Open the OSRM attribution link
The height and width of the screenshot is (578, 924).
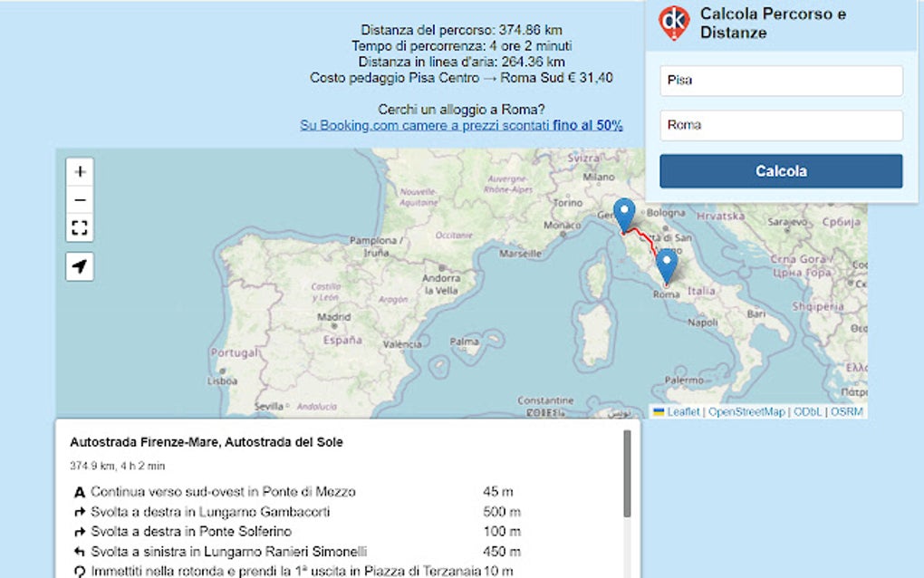(x=847, y=410)
